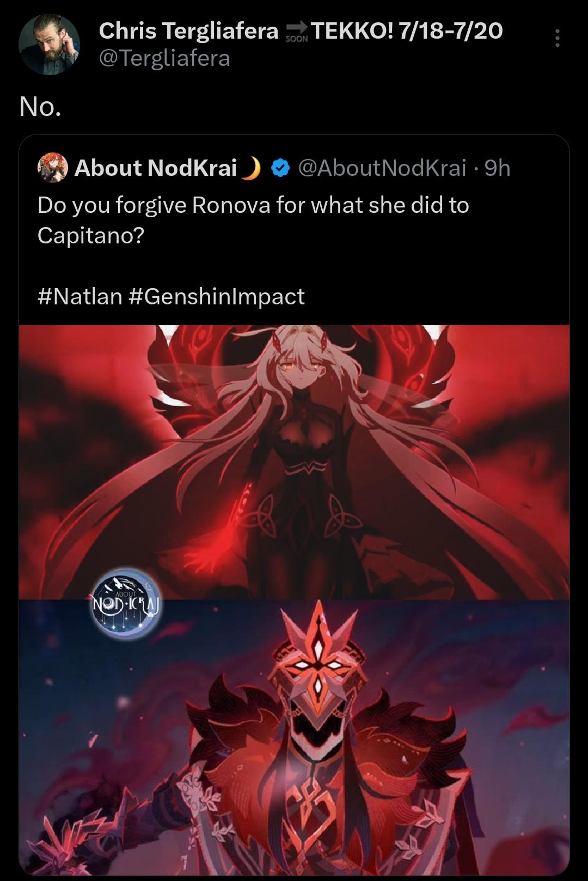Open the three-dot more options menu
Viewport: 588px width, 881px height.
click(x=557, y=38)
